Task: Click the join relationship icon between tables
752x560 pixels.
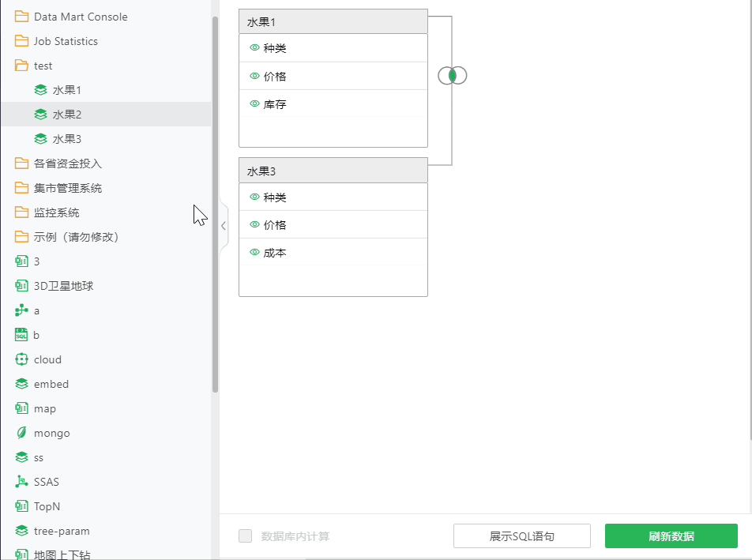Action: pos(453,75)
